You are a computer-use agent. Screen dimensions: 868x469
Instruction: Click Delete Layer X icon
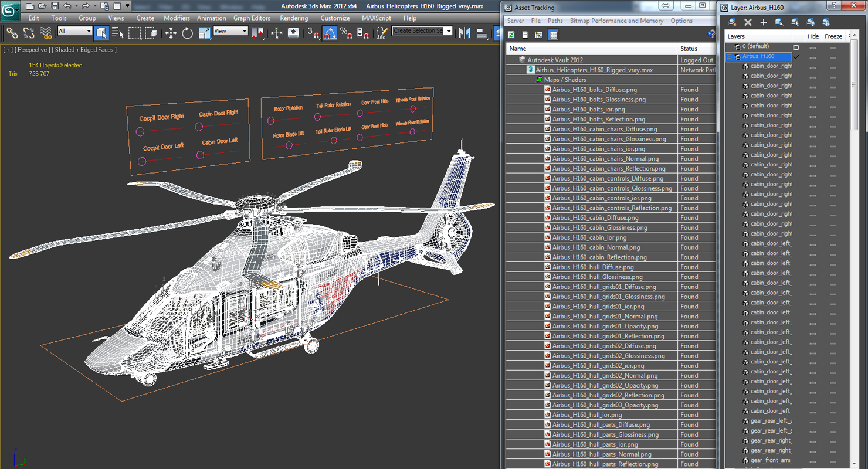tap(748, 22)
